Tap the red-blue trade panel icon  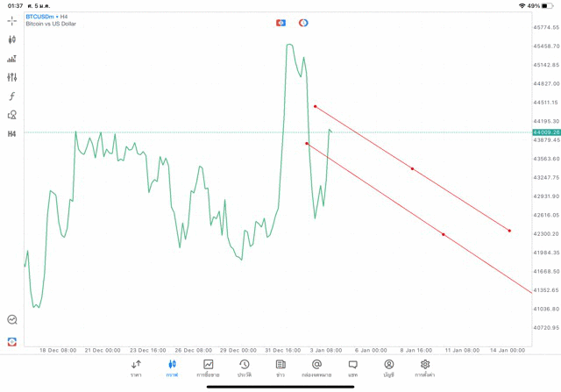click(281, 23)
